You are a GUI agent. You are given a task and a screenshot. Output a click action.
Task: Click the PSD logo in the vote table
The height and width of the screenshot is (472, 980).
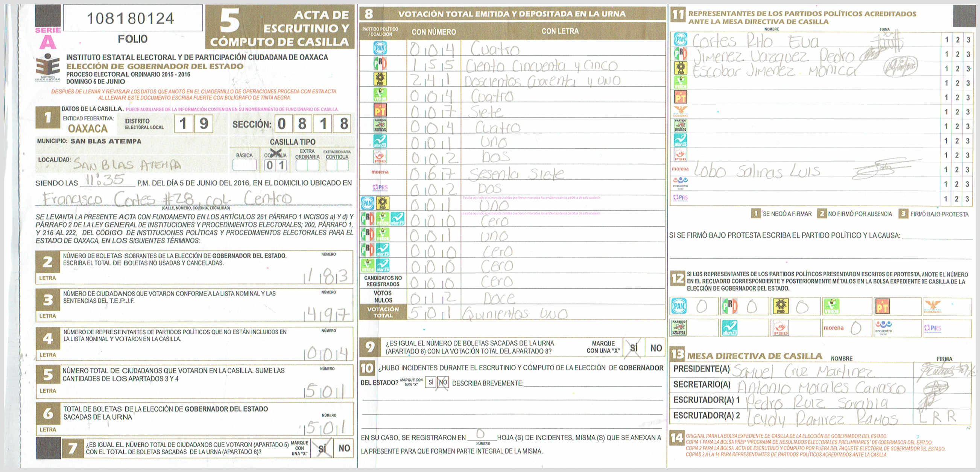click(x=380, y=157)
